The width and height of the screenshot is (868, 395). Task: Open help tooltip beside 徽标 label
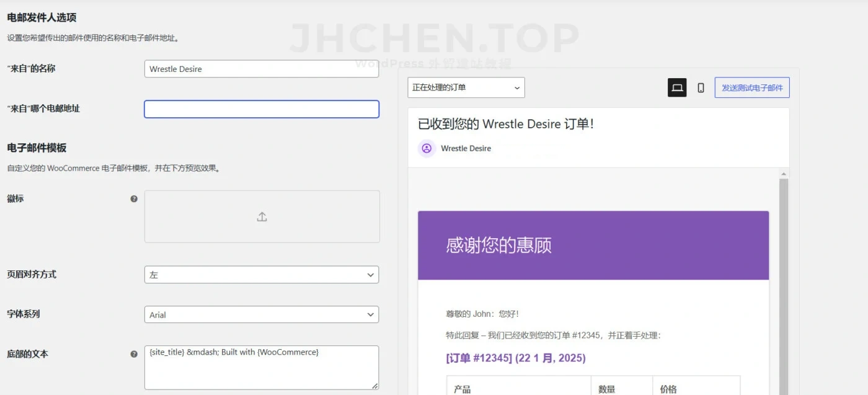(x=134, y=199)
